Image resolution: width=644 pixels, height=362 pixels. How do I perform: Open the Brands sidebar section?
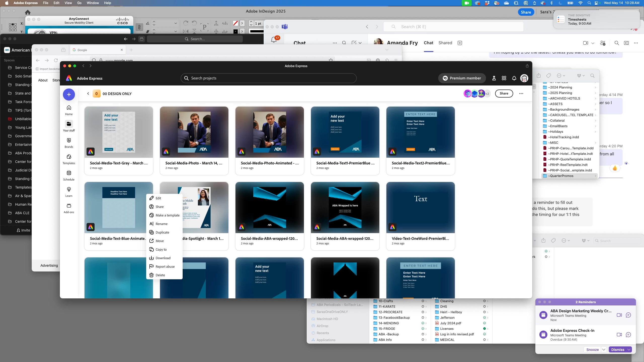coord(69,143)
